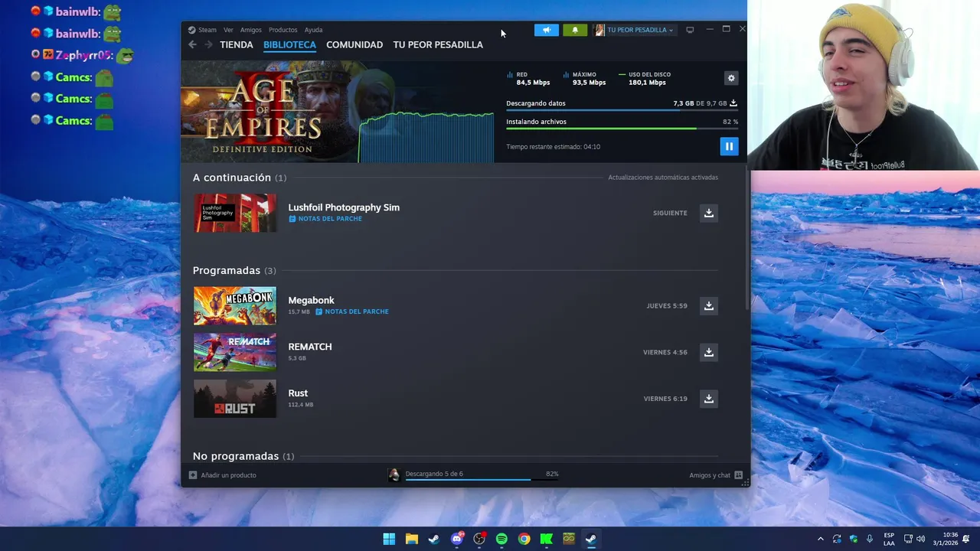Click the Megabonk game thumbnail
This screenshot has height=551, width=980.
(x=235, y=305)
